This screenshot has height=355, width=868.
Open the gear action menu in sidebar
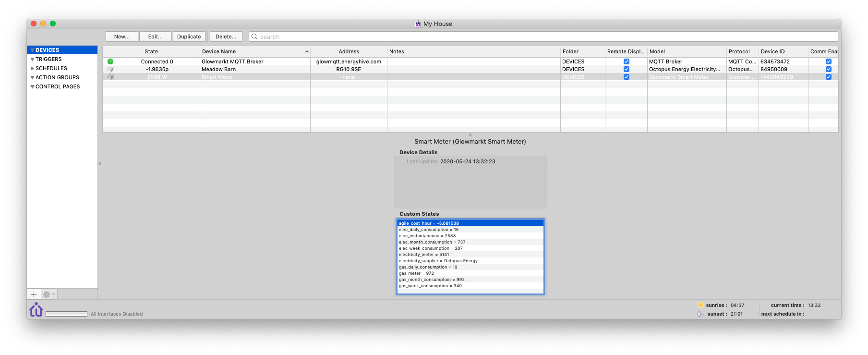(49, 294)
